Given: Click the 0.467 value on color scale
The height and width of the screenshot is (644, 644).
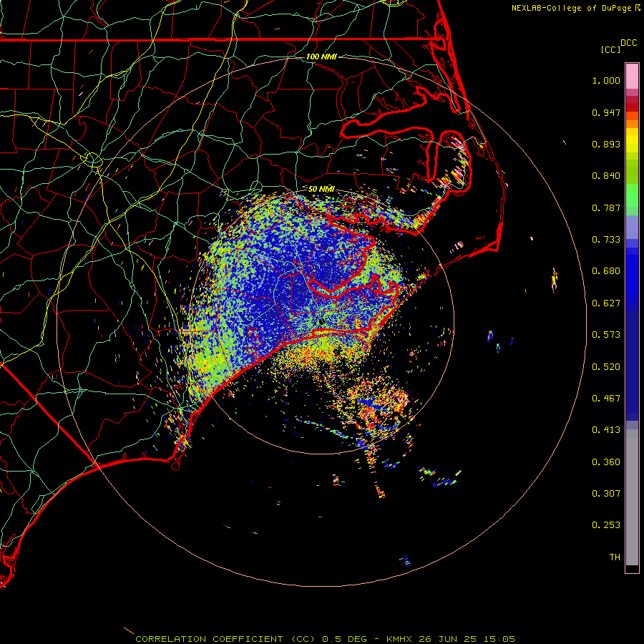Looking at the screenshot, I should tap(606, 399).
